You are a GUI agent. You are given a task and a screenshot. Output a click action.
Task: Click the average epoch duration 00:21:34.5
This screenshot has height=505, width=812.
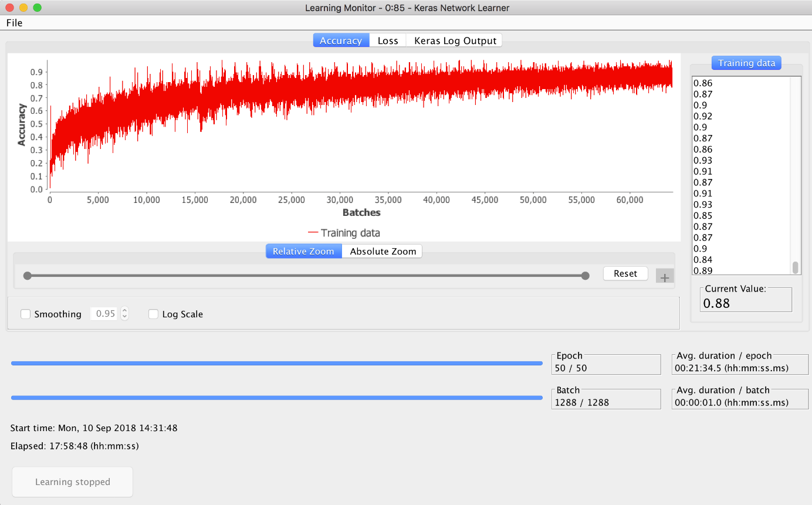pos(732,368)
